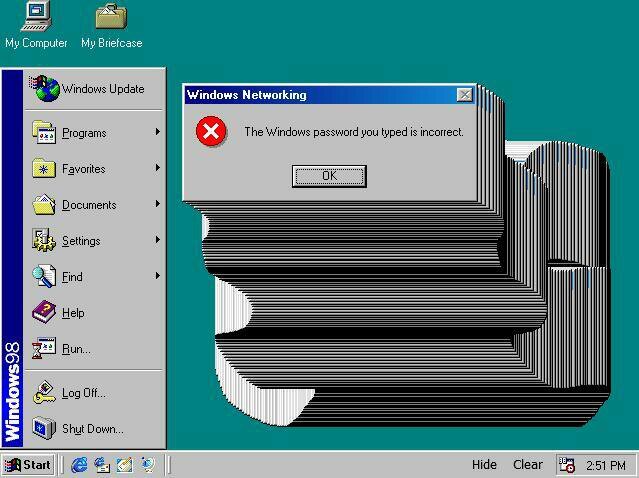Click the tray icon beside the clock
This screenshot has width=639, height=478.
tap(567, 465)
